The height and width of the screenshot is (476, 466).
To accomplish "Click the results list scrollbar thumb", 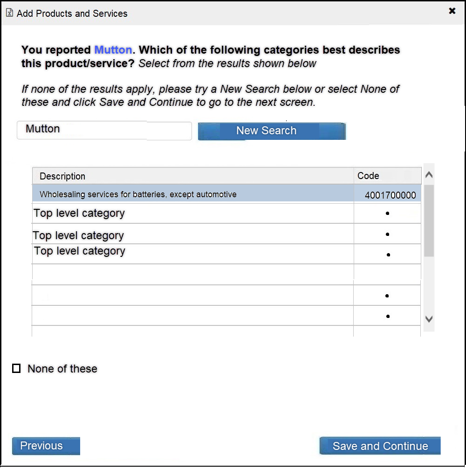I will click(429, 220).
